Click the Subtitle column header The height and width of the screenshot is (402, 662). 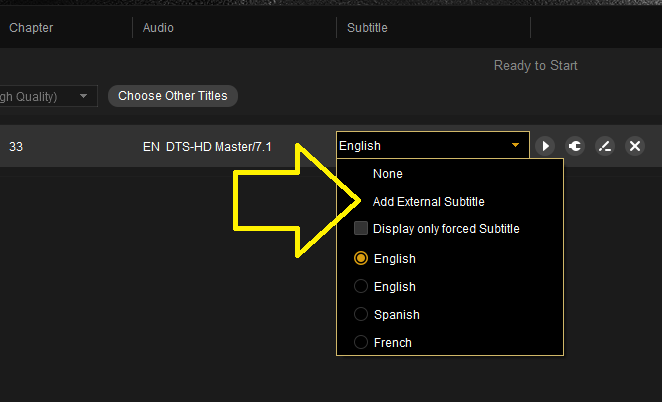[x=367, y=28]
